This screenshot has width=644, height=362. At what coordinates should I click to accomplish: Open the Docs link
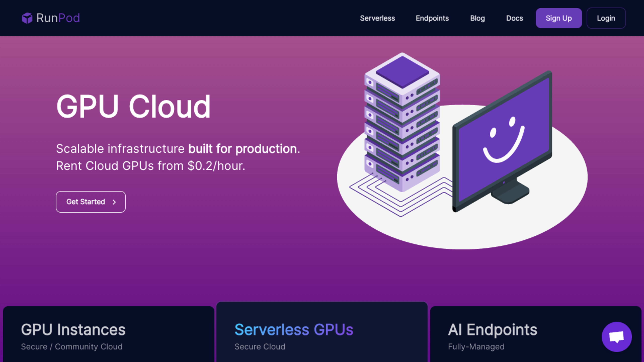click(x=514, y=18)
